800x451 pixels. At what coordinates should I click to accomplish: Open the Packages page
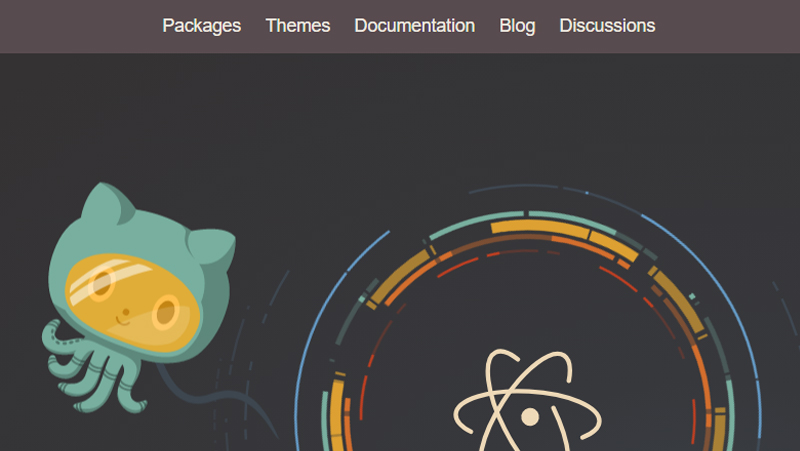click(x=202, y=26)
